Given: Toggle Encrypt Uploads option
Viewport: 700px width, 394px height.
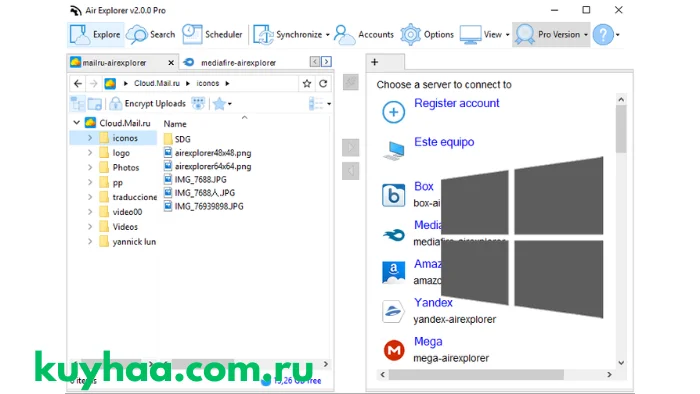Looking at the screenshot, I should point(148,104).
